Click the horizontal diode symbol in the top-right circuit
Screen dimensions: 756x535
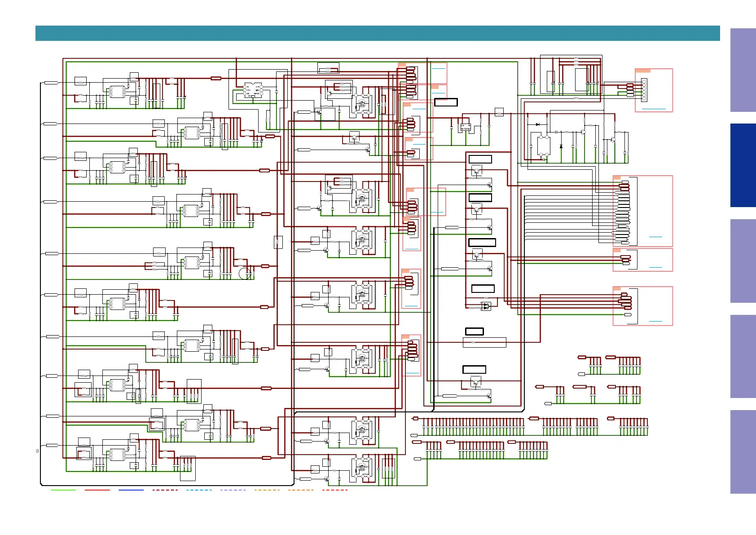[538, 124]
